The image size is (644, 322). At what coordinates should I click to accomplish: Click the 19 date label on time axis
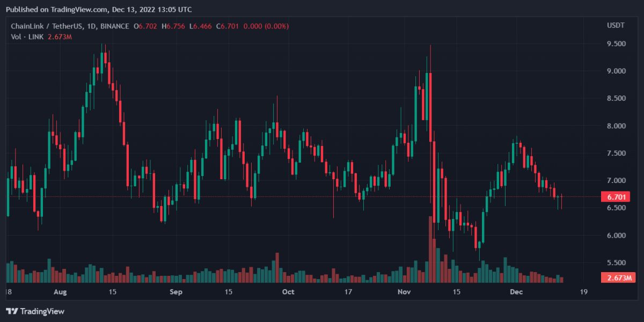coord(583,292)
